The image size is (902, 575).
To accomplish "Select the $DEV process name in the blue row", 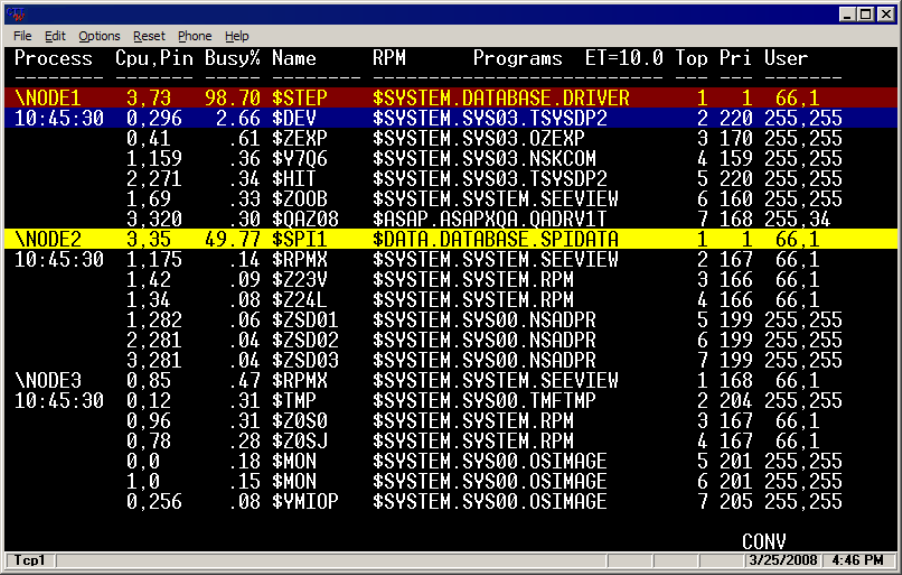I will pyautogui.click(x=294, y=118).
